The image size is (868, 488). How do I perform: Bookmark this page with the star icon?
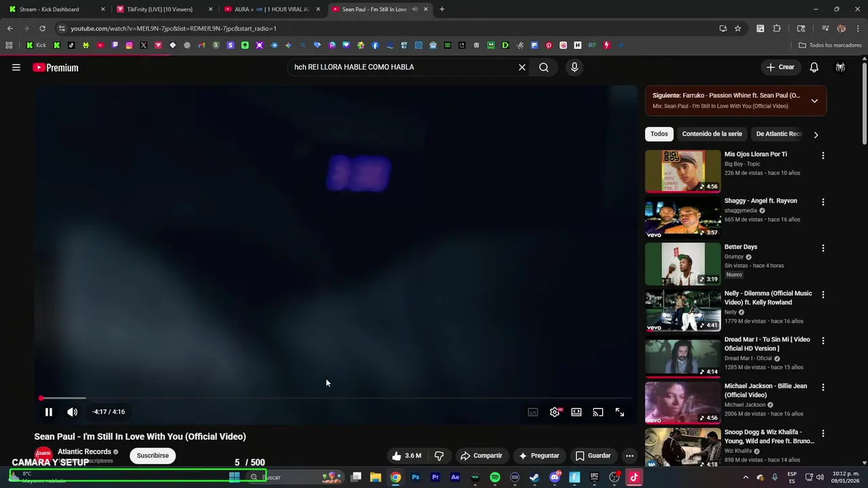(738, 28)
